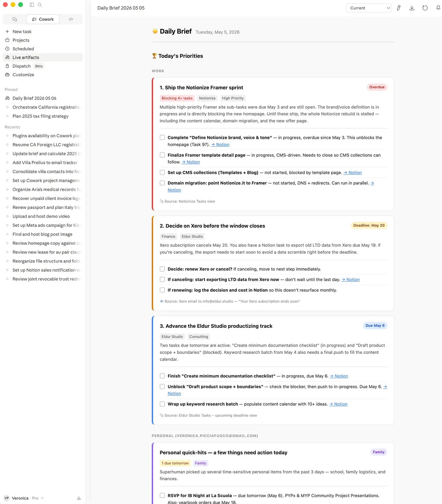Open pinned Daily Brief 2026 05 06
This screenshot has height=504, width=442.
[43, 98]
